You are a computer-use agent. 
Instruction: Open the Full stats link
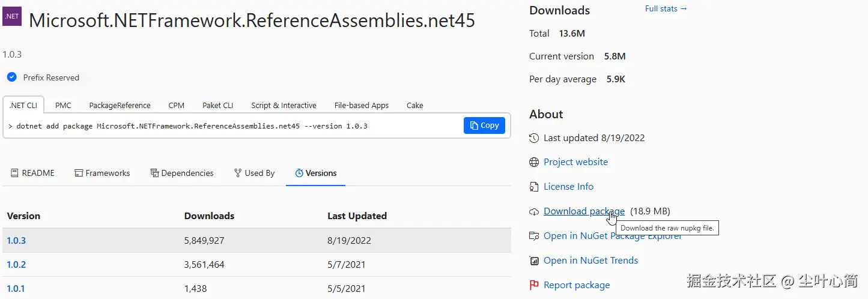click(666, 9)
